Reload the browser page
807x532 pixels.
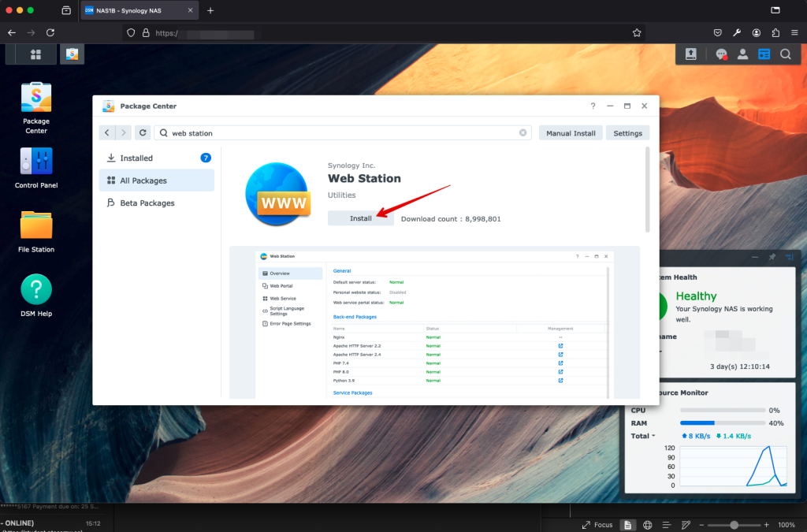click(50, 33)
